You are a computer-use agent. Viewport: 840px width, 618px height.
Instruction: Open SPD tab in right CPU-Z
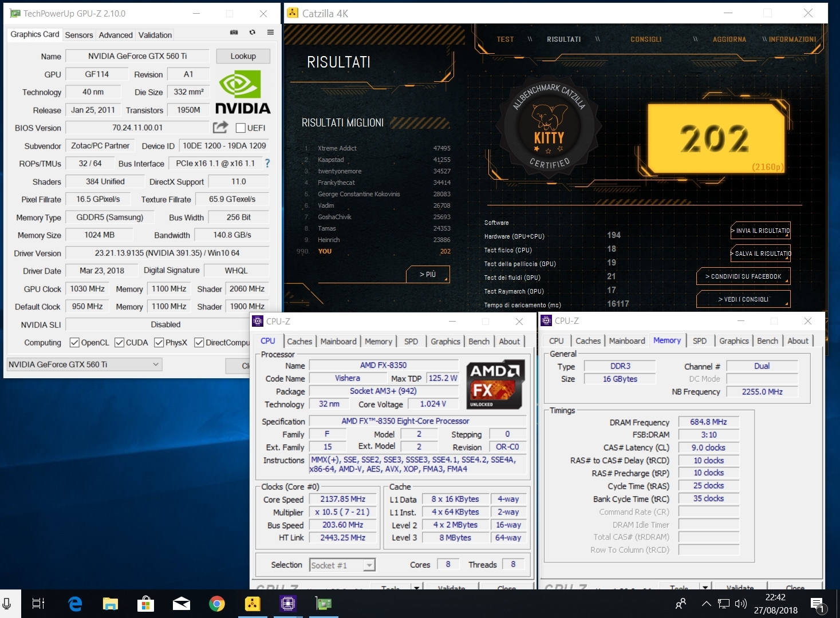[x=700, y=340]
